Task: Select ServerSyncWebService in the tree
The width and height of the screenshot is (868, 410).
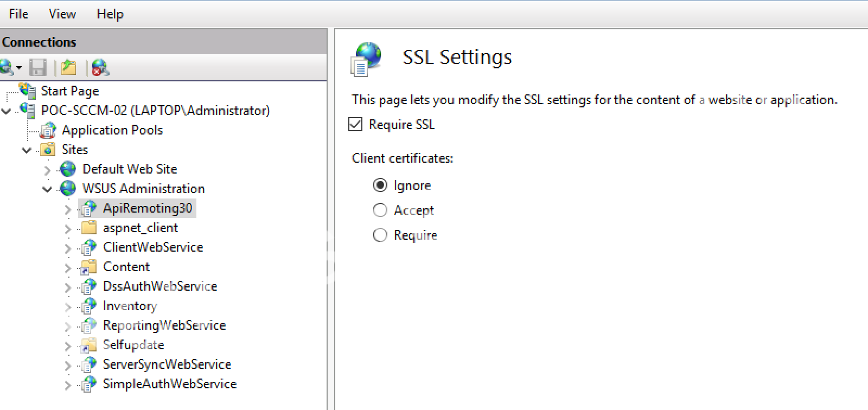Action: click(167, 364)
